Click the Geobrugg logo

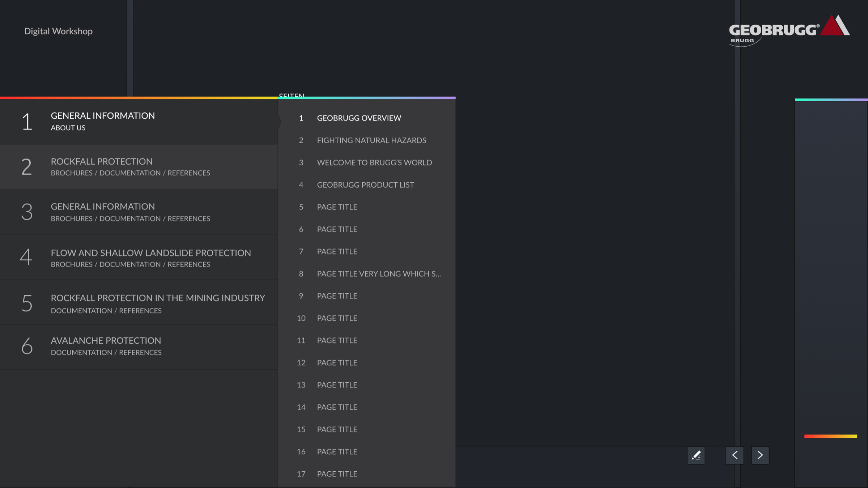(x=789, y=30)
